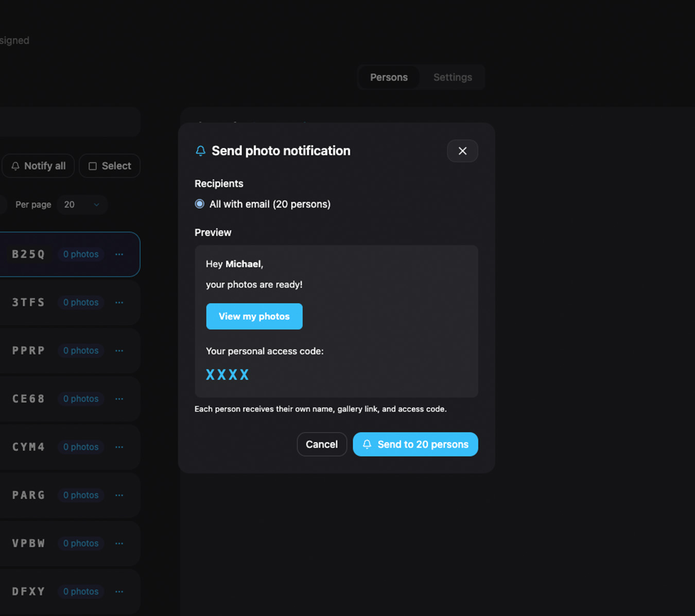Click the 0 photos badge for PPRP
Image resolution: width=695 pixels, height=616 pixels.
[x=81, y=351]
